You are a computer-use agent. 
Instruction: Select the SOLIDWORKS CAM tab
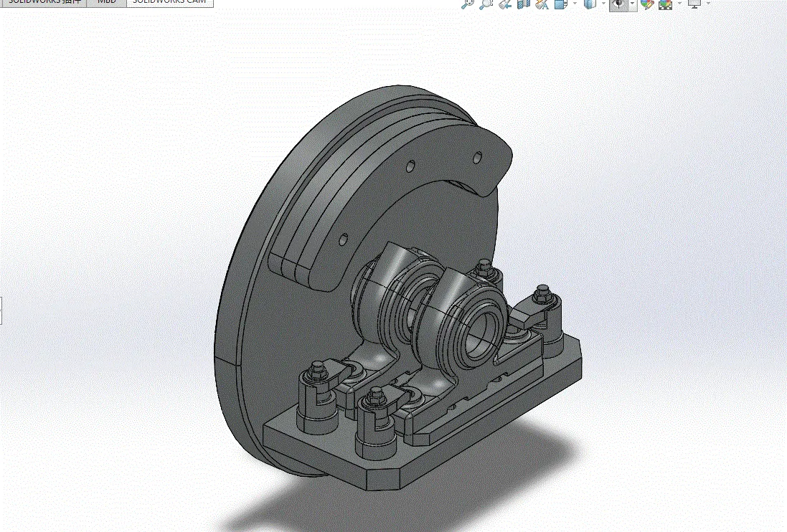tap(169, 2)
